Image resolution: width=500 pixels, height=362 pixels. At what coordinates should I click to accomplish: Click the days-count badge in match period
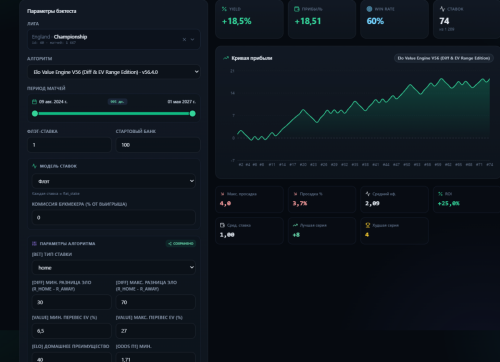tap(117, 102)
